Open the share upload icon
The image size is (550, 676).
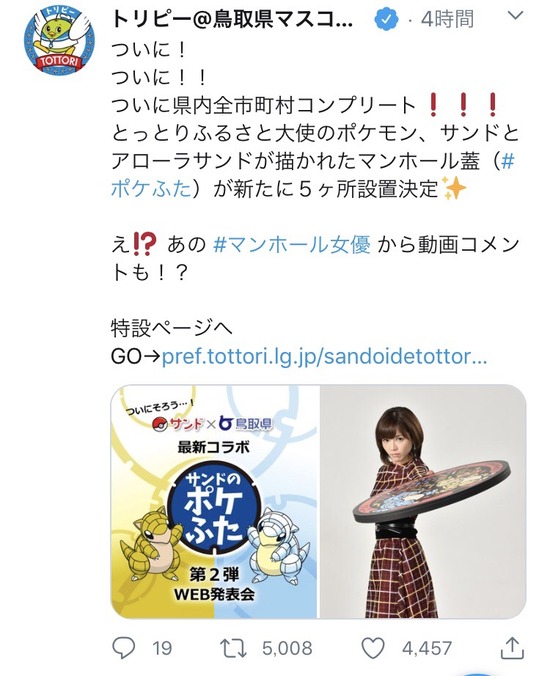pyautogui.click(x=512, y=648)
